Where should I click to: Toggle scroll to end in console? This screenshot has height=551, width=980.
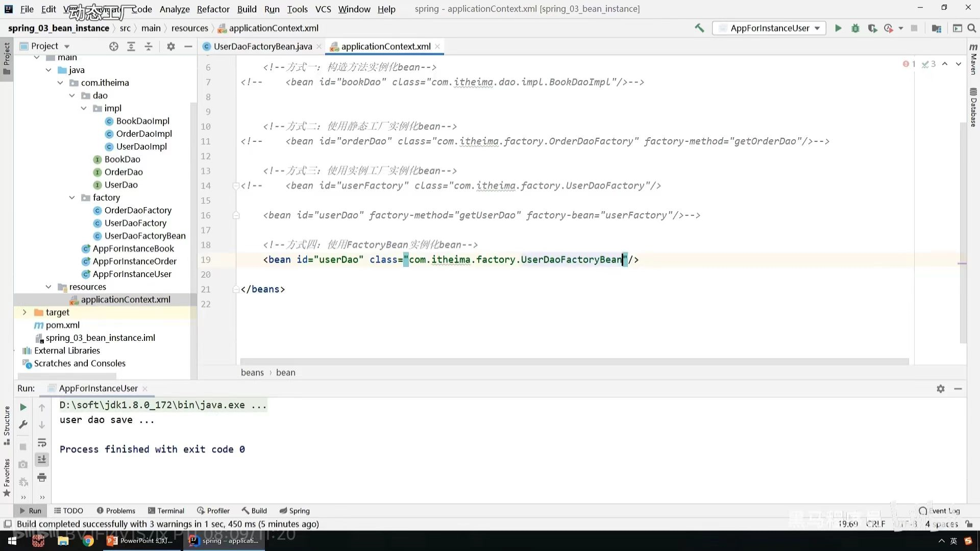42,460
